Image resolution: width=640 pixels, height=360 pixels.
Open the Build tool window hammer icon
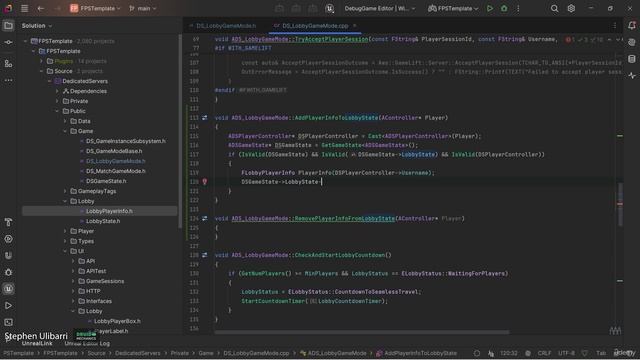pyautogui.click(x=8, y=222)
